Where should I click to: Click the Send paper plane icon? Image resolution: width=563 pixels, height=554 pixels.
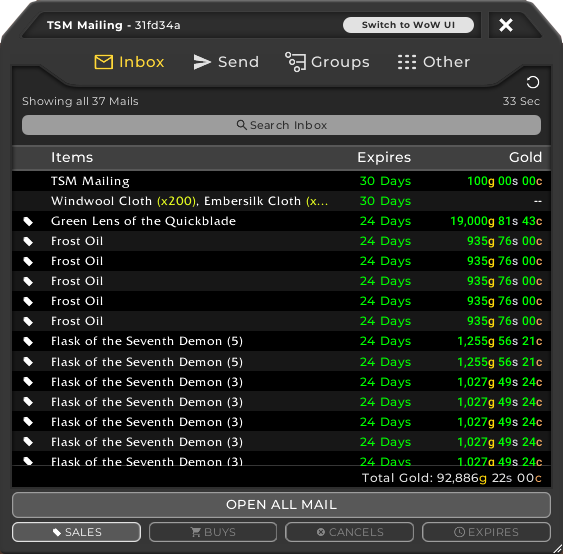pyautogui.click(x=202, y=62)
